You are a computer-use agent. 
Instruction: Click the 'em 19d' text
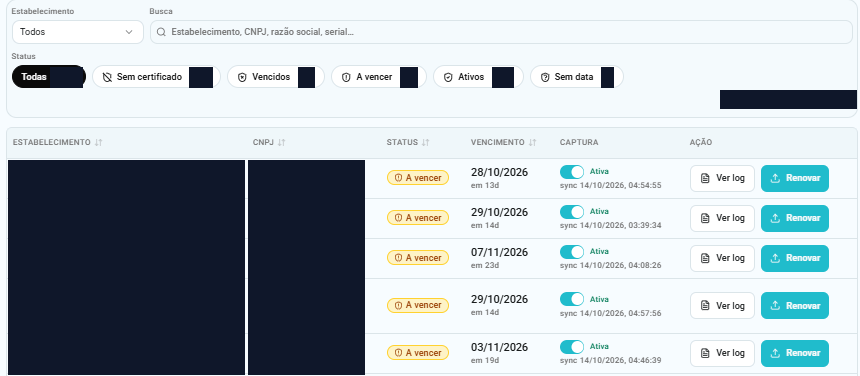485,361
